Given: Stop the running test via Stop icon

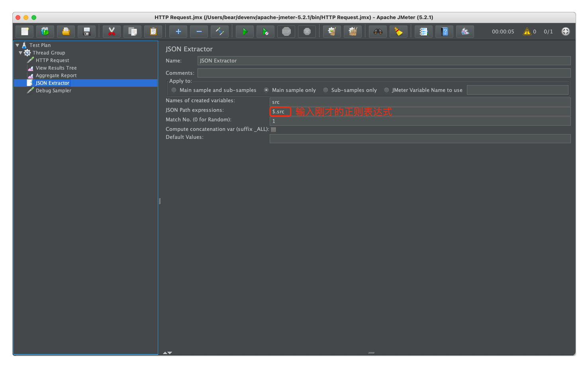Looking at the screenshot, I should pos(286,31).
